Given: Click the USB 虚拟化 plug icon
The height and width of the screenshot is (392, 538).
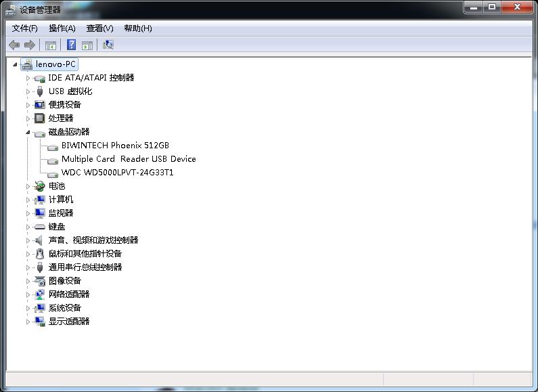Looking at the screenshot, I should pyautogui.click(x=40, y=91).
